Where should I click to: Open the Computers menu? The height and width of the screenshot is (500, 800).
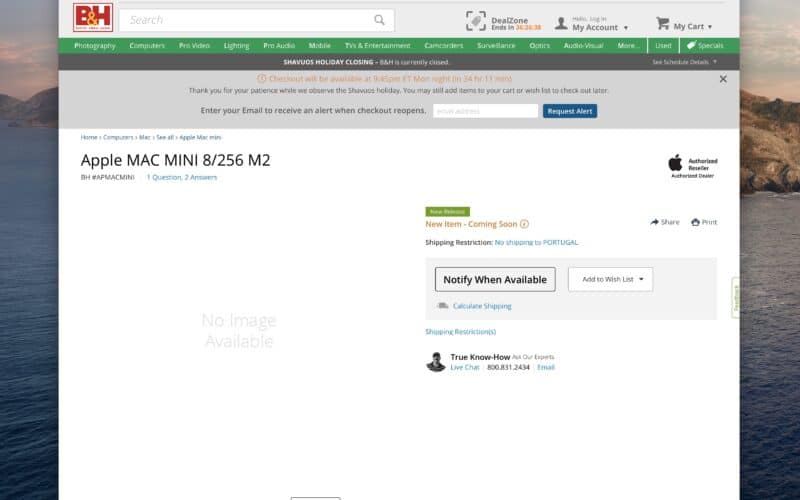147,45
